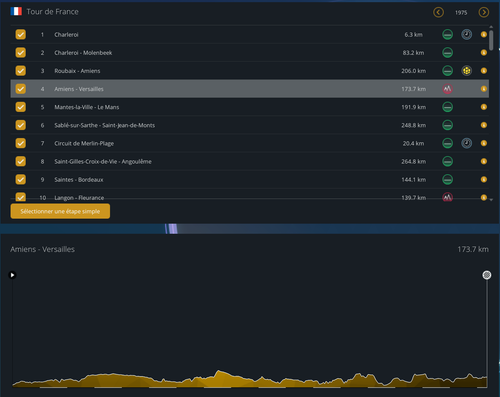Click the flat stage icon for Saintes - Bordeaux
Image resolution: width=500 pixels, height=397 pixels.
point(447,179)
